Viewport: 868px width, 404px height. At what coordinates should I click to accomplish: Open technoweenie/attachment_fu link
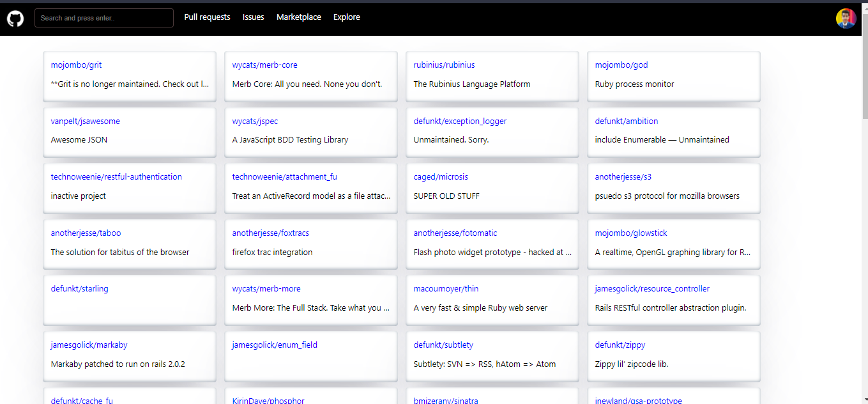click(284, 177)
